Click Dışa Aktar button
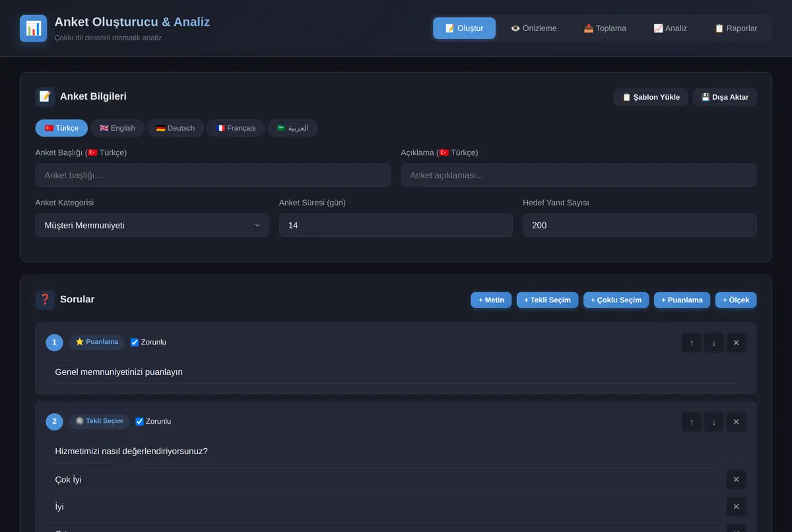This screenshot has width=792, height=532. point(725,97)
